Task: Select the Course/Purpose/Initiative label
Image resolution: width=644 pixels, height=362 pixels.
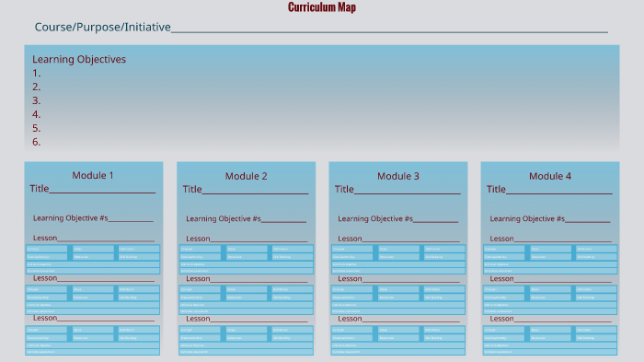Action: pyautogui.click(x=102, y=27)
